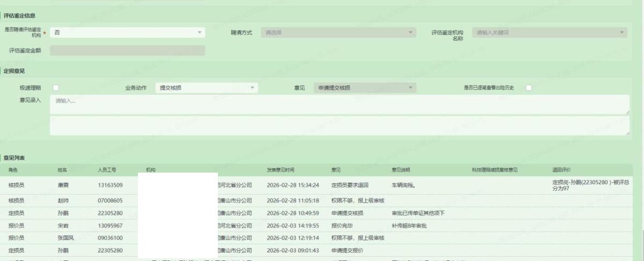Click the 角色 column header

tap(13, 170)
